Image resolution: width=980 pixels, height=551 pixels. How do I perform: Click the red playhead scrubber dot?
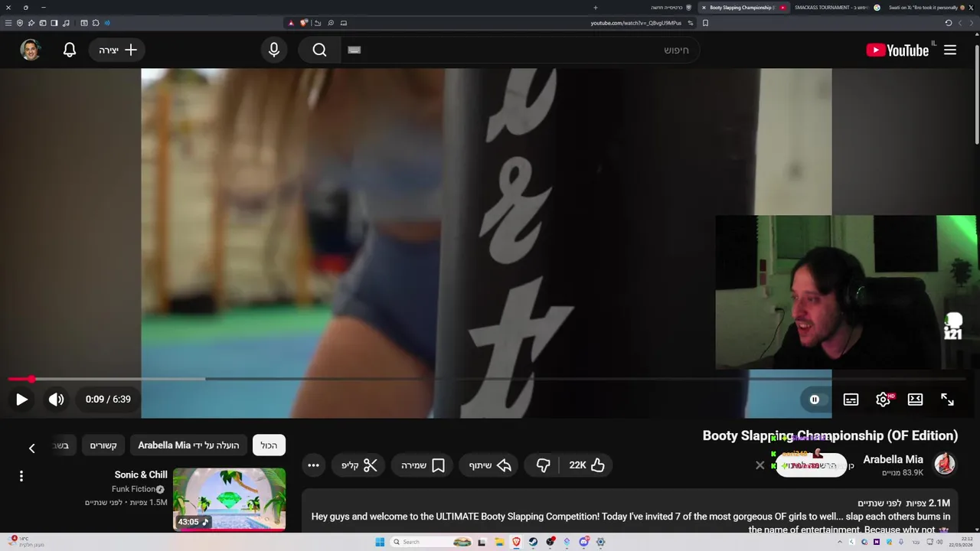(31, 379)
